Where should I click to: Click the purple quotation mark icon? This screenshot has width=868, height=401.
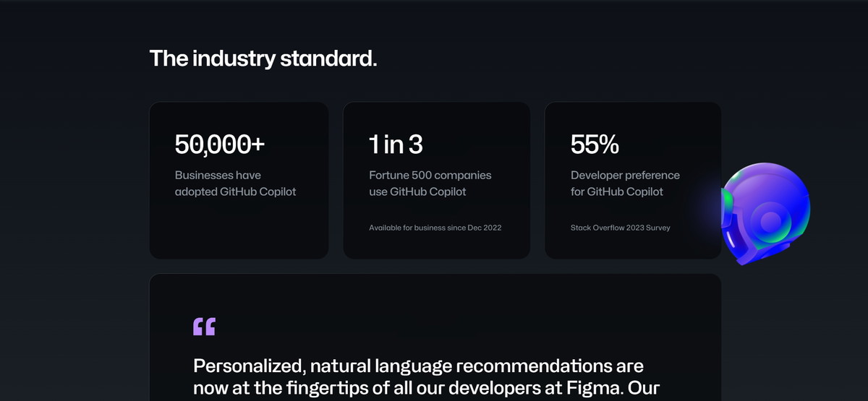[205, 327]
